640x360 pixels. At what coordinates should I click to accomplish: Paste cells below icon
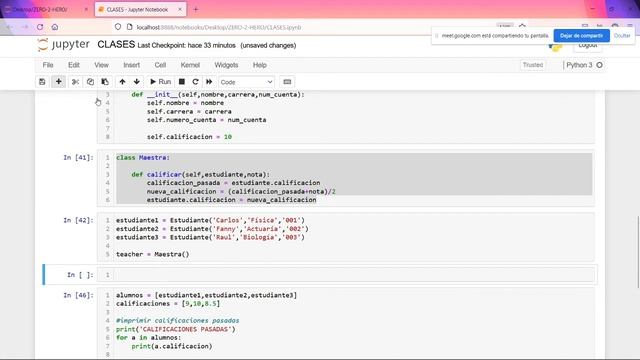click(x=105, y=82)
